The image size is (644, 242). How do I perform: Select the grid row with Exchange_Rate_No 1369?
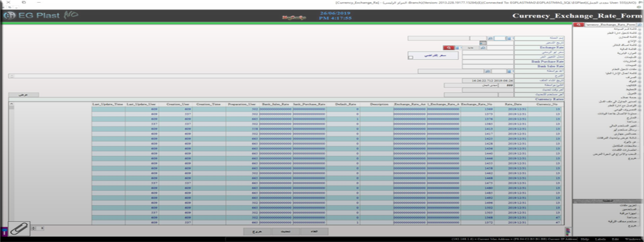[326, 109]
